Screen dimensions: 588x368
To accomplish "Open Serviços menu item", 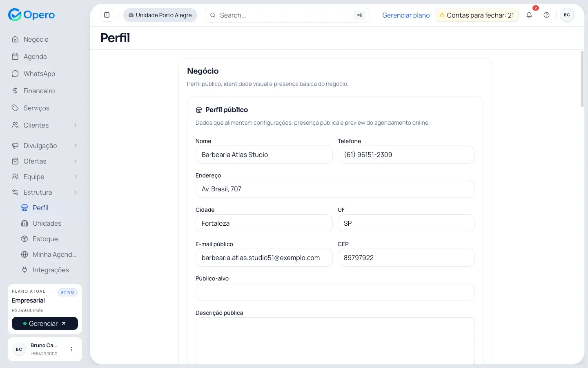I will (x=45, y=108).
